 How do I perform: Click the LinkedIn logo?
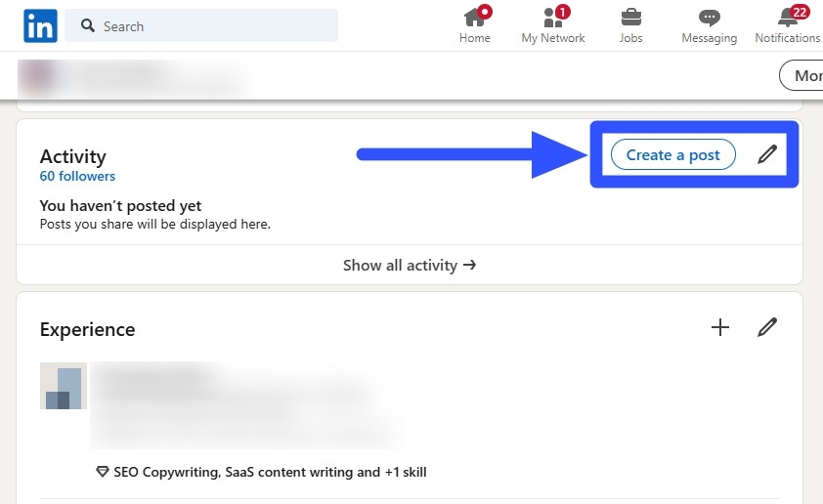(x=41, y=26)
